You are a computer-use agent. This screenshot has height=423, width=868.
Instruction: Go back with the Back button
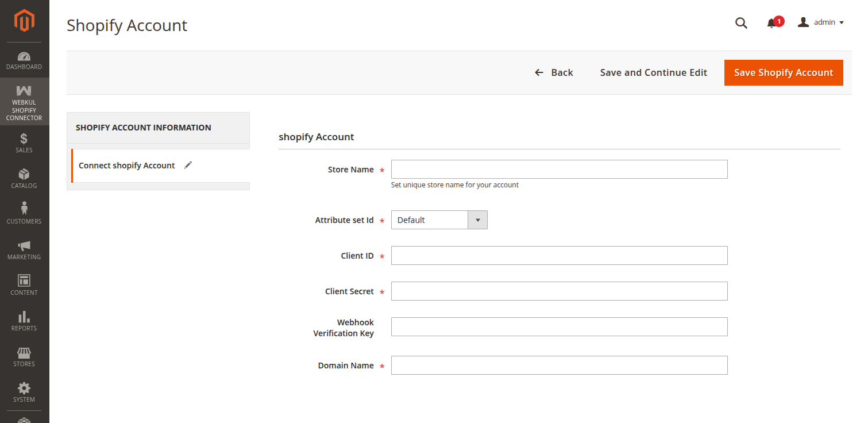tap(554, 72)
